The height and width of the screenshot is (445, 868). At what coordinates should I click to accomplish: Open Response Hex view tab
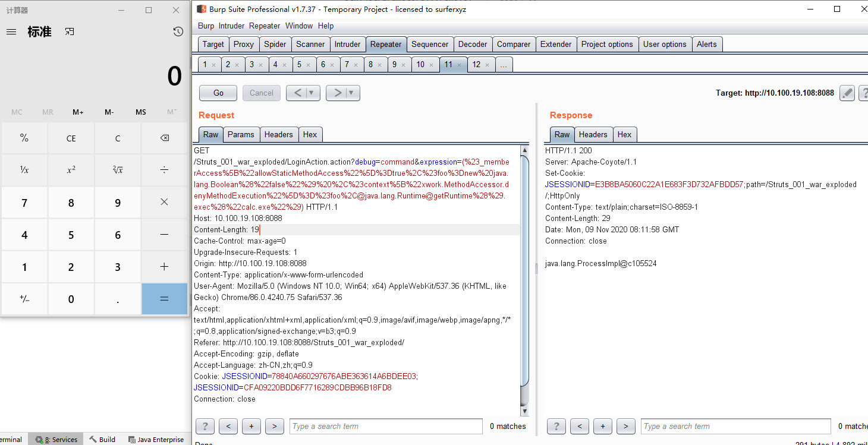625,134
